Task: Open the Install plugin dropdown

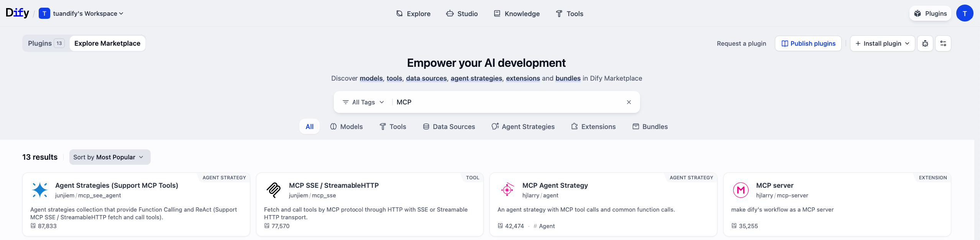Action: pyautogui.click(x=882, y=43)
